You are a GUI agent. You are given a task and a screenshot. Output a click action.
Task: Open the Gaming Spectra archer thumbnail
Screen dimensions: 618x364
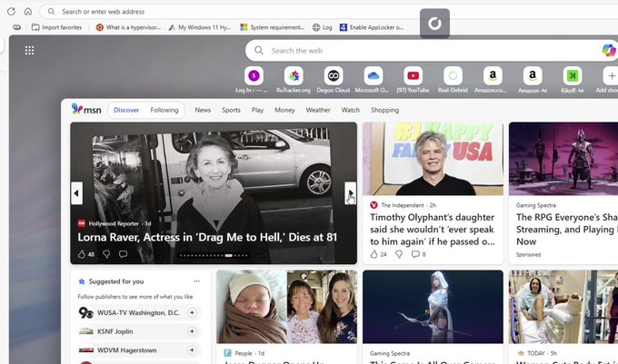pos(433,307)
